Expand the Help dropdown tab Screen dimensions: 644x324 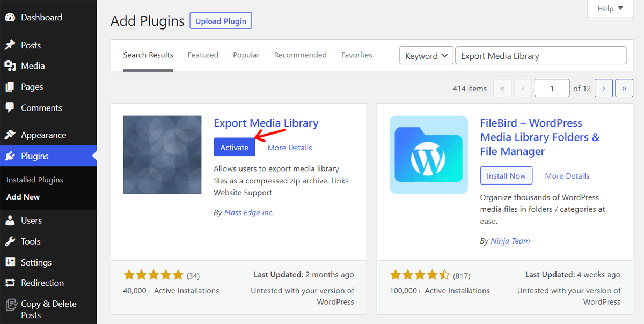point(611,9)
